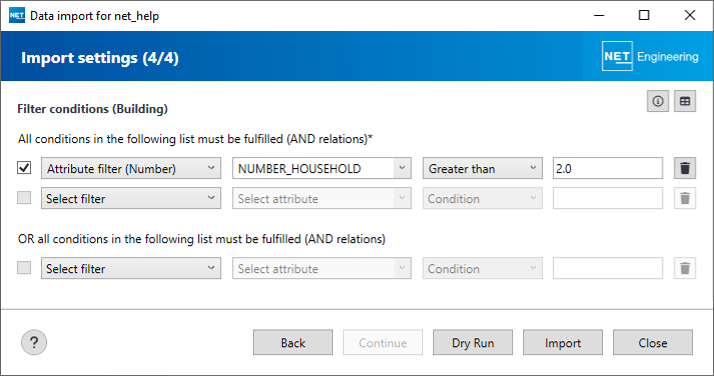Open Select attribute dropdown in OR section
The height and width of the screenshot is (376, 714).
tap(321, 268)
